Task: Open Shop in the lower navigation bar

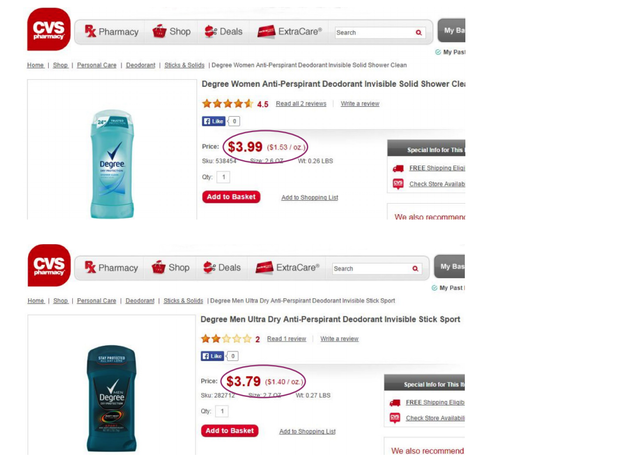Action: (x=171, y=267)
